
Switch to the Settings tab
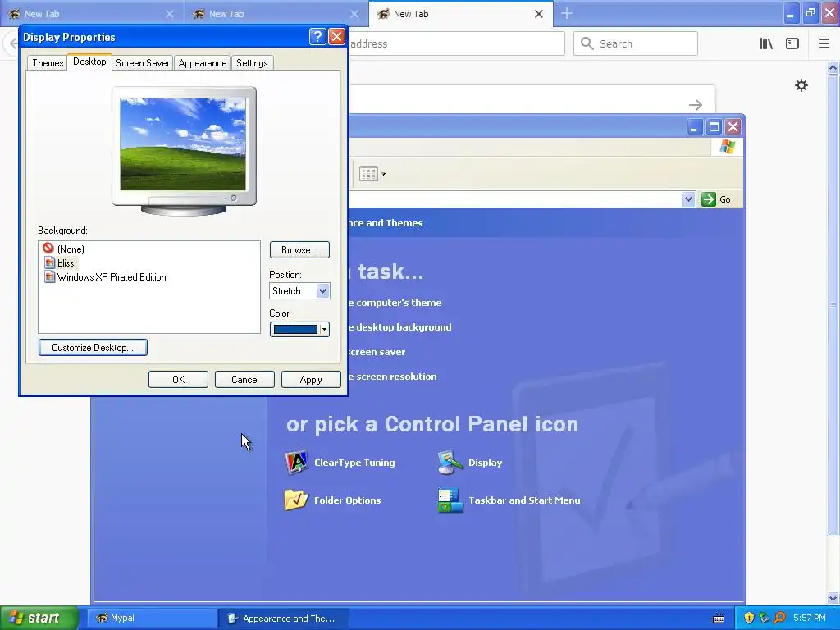pos(252,62)
